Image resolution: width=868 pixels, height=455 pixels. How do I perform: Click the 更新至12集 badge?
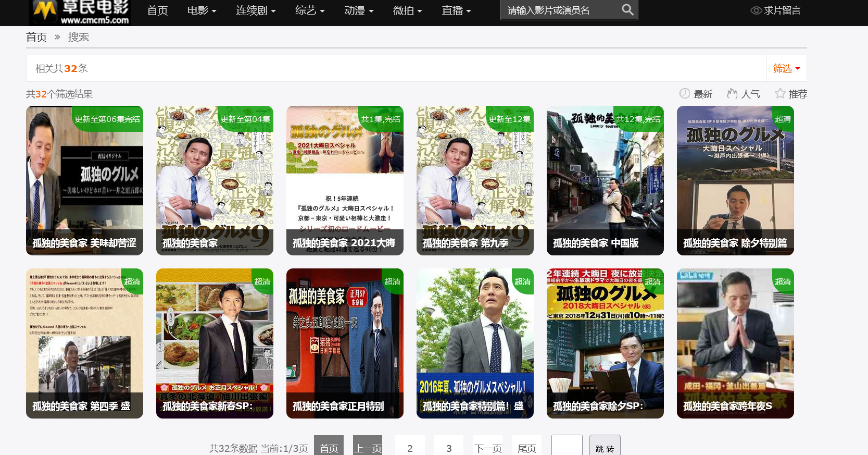[x=509, y=119]
